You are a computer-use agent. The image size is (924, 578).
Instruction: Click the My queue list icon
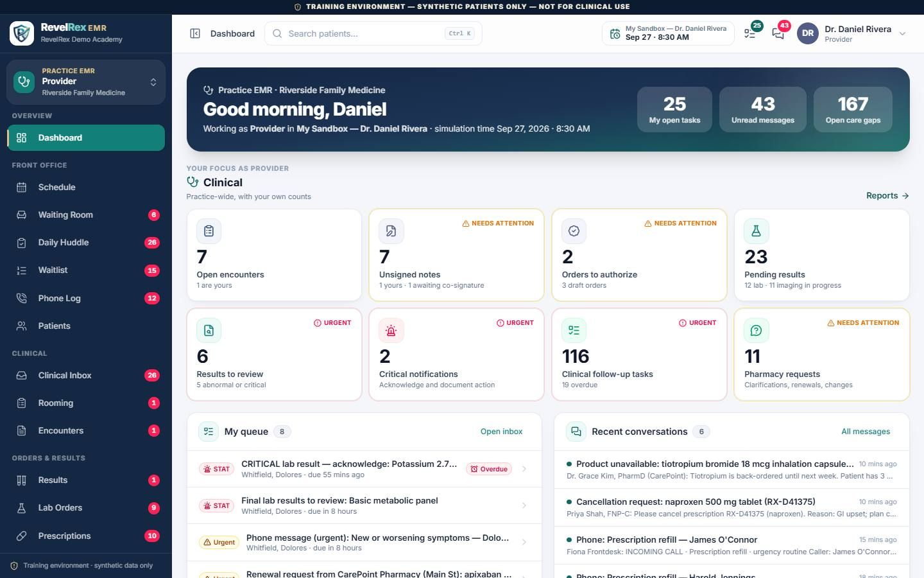tap(209, 432)
